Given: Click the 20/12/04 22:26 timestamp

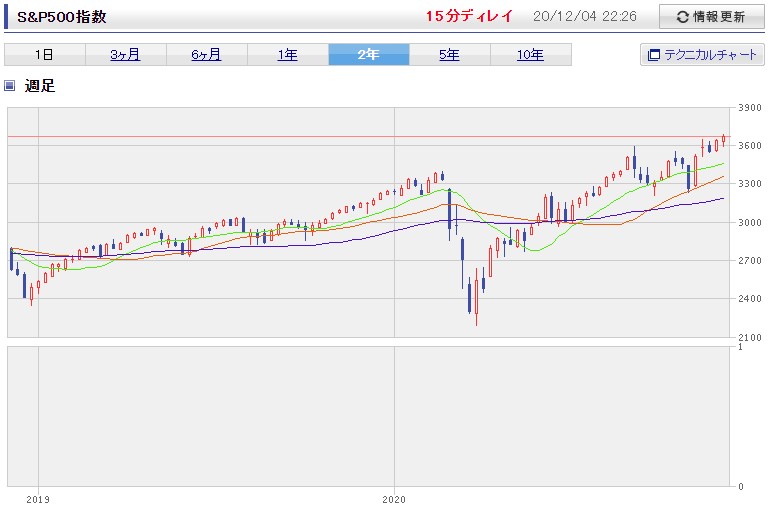Looking at the screenshot, I should point(584,16).
